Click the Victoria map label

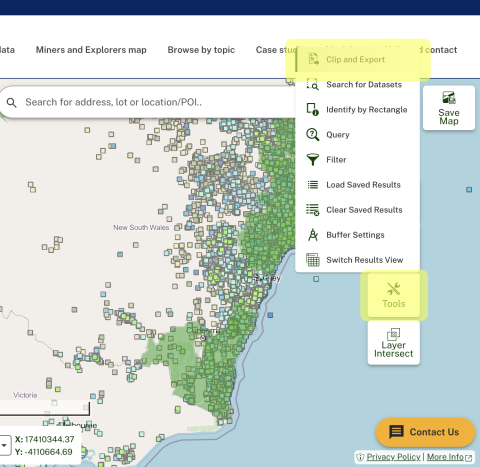pyautogui.click(x=25, y=395)
